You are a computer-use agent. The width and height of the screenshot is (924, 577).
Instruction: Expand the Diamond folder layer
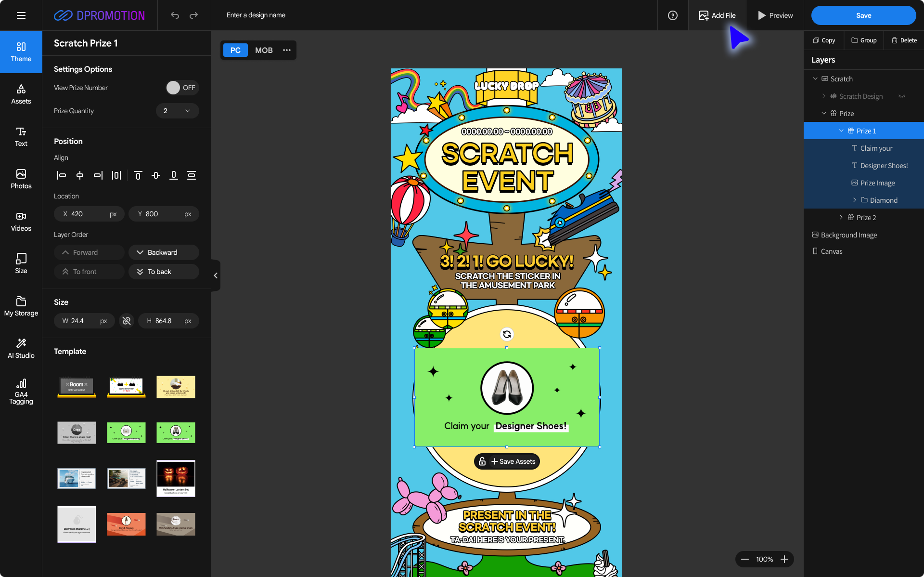click(855, 200)
